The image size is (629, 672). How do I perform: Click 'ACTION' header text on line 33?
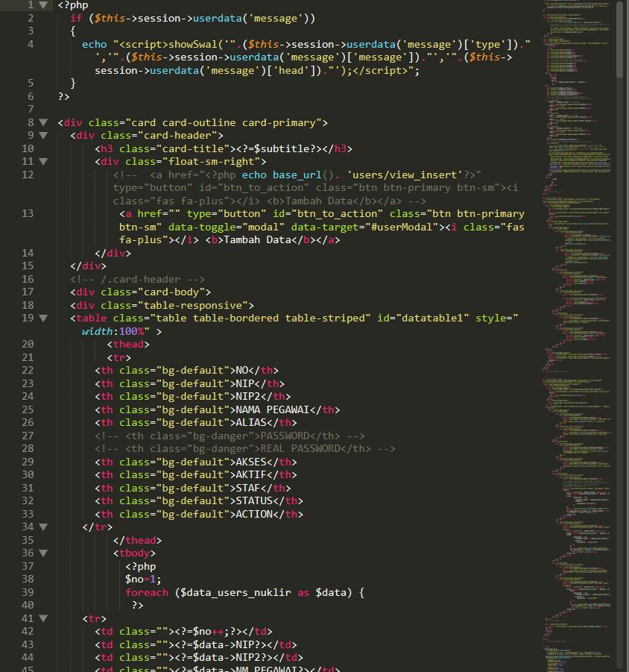tap(254, 515)
